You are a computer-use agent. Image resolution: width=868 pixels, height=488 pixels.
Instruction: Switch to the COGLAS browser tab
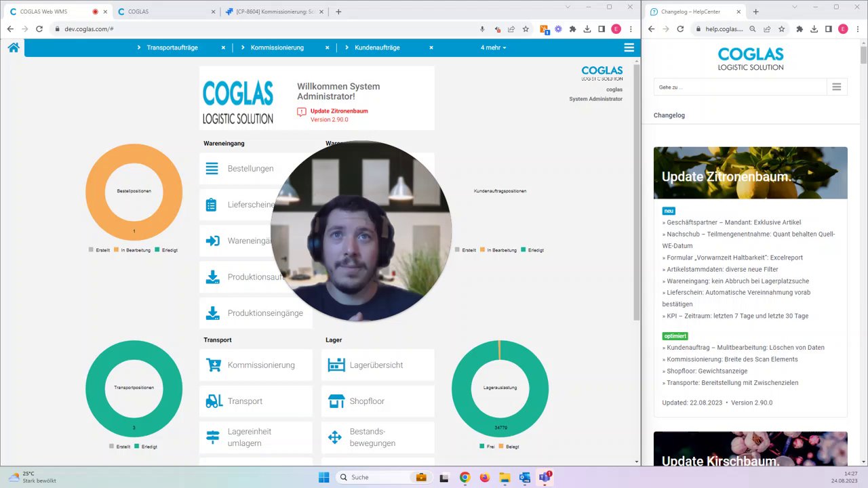coord(165,12)
